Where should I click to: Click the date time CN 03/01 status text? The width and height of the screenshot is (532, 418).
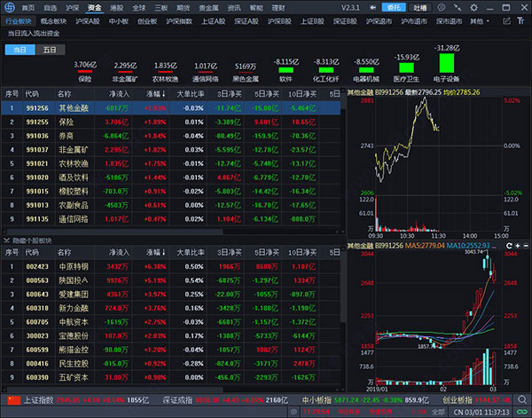(481, 412)
